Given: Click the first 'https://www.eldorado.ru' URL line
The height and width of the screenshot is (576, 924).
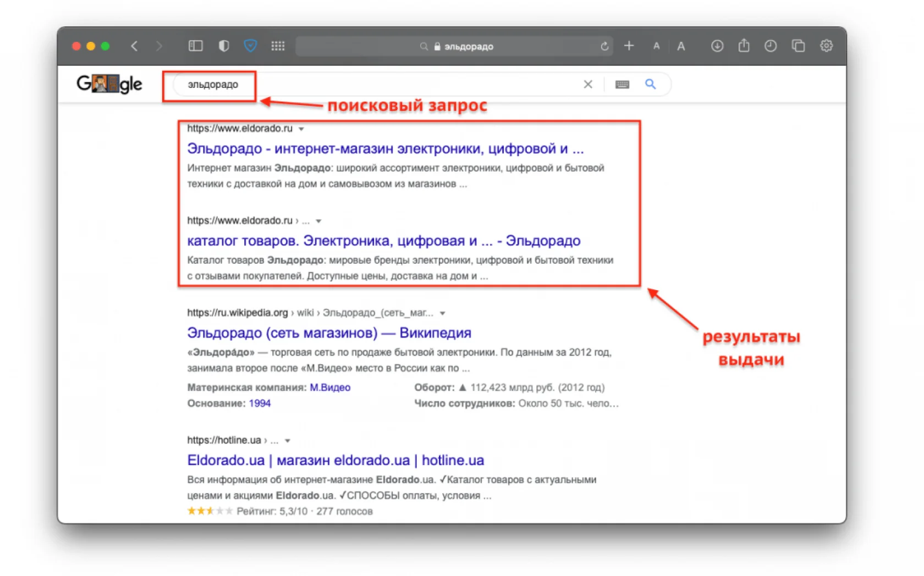Looking at the screenshot, I should pos(240,129).
